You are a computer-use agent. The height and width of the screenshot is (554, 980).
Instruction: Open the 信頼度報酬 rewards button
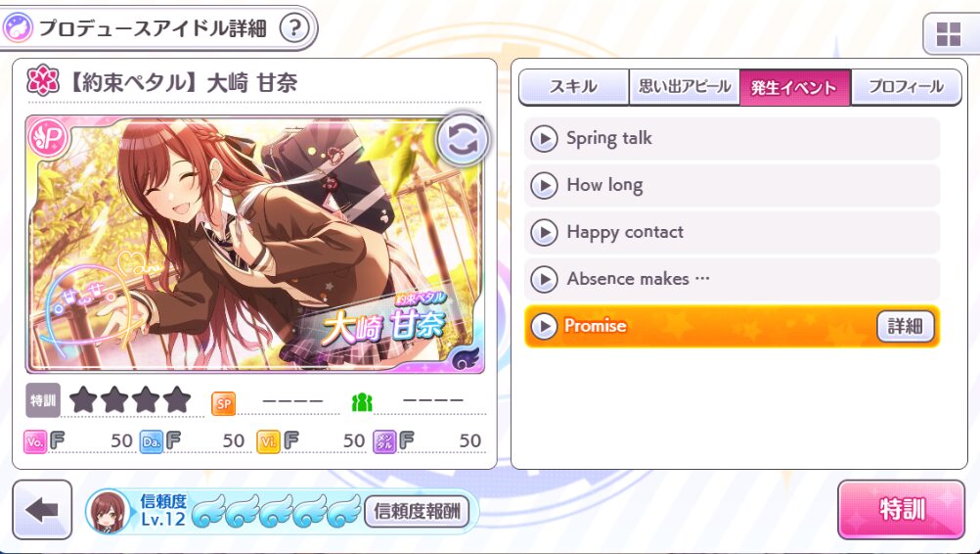[417, 512]
